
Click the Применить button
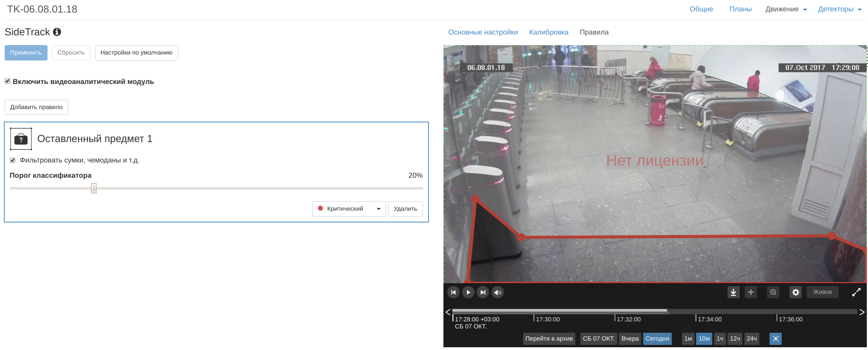pyautogui.click(x=26, y=53)
